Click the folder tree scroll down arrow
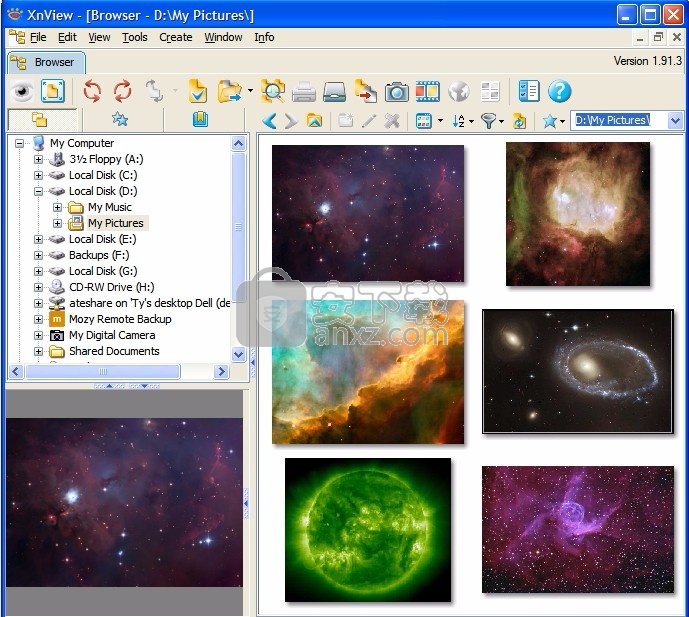The height and width of the screenshot is (617, 689). [239, 354]
